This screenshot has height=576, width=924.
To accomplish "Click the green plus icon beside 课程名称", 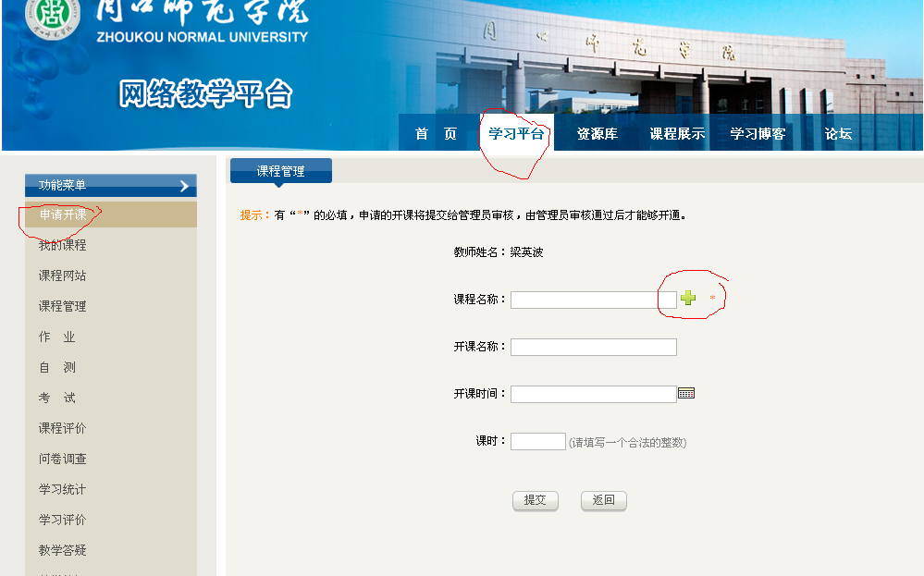I will tap(687, 299).
